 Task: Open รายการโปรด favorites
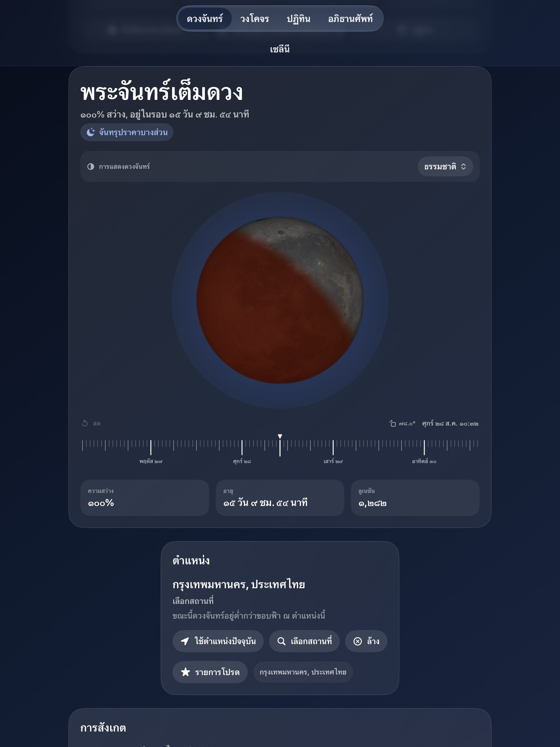210,672
